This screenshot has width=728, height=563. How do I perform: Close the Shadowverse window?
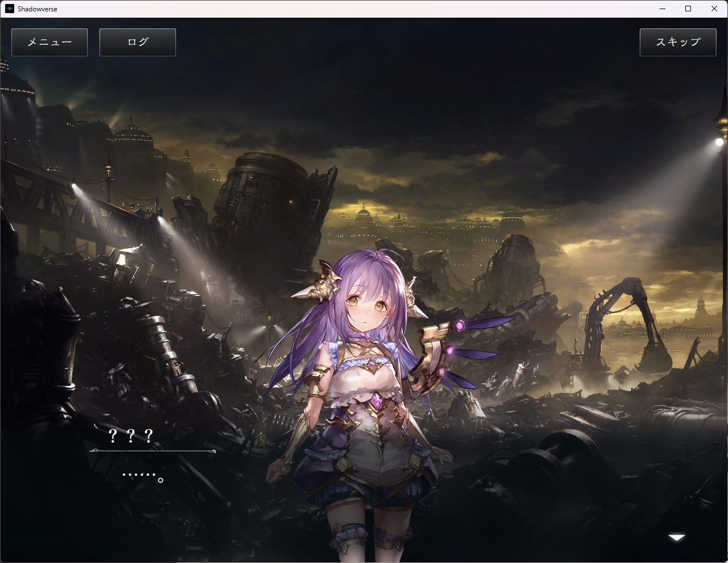point(714,9)
